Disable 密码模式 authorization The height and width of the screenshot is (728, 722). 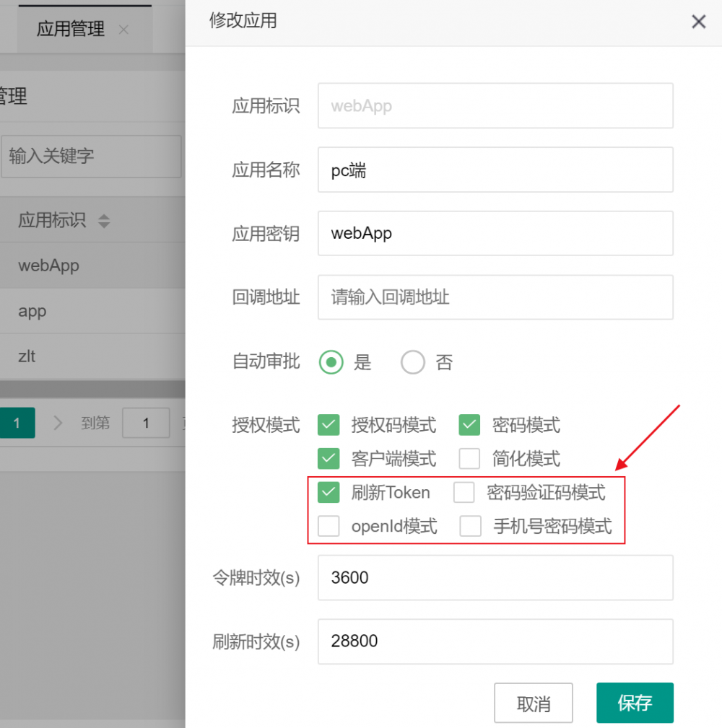coord(469,425)
